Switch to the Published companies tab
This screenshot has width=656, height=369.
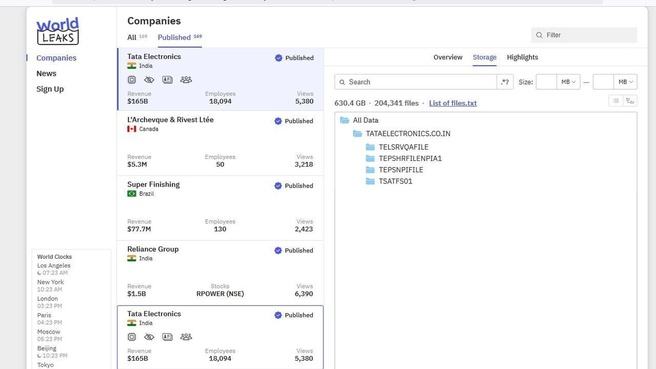pyautogui.click(x=179, y=38)
